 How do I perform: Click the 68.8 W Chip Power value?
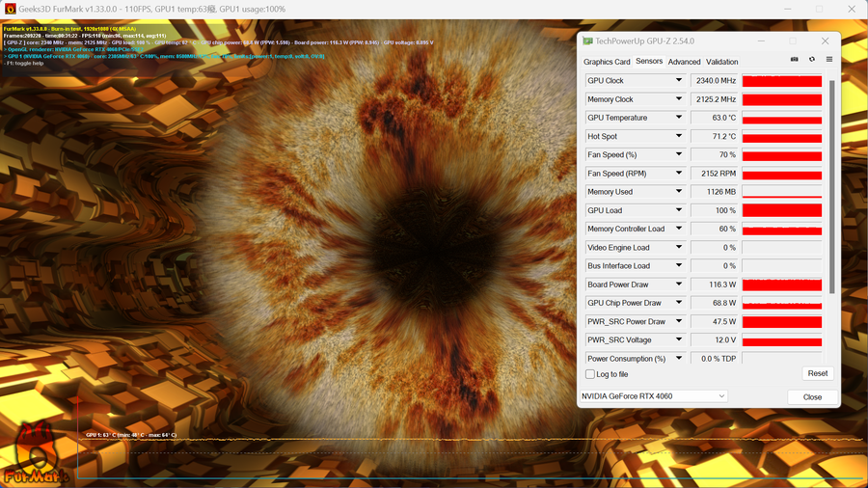click(713, 303)
